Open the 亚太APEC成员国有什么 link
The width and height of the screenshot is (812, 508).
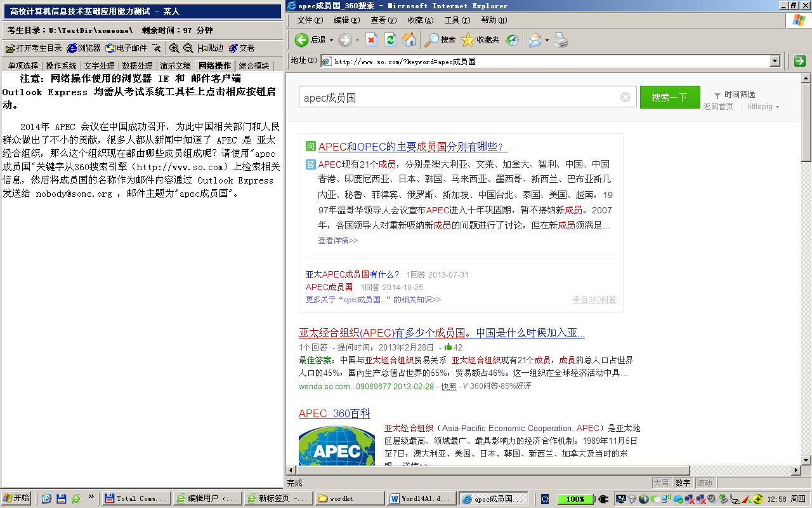tap(353, 275)
